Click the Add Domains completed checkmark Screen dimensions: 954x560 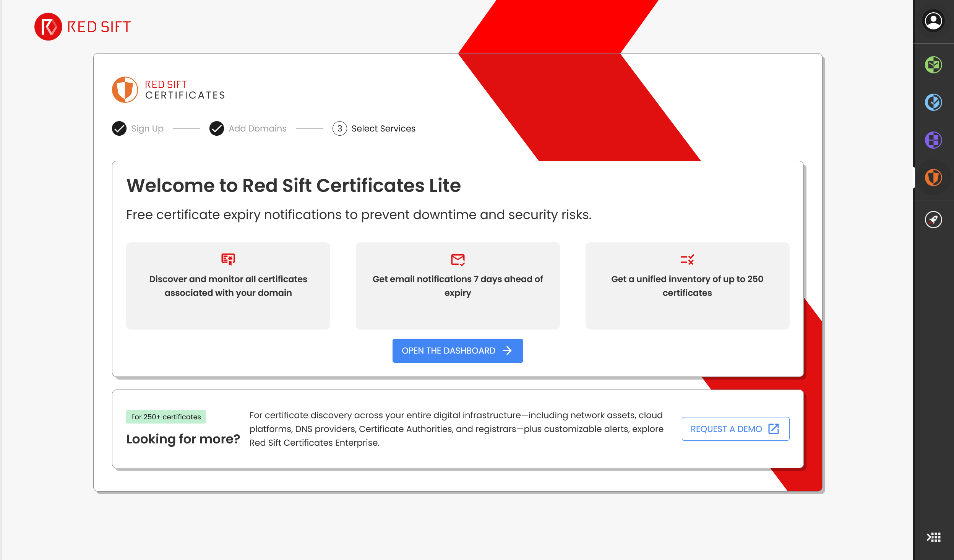tap(217, 128)
